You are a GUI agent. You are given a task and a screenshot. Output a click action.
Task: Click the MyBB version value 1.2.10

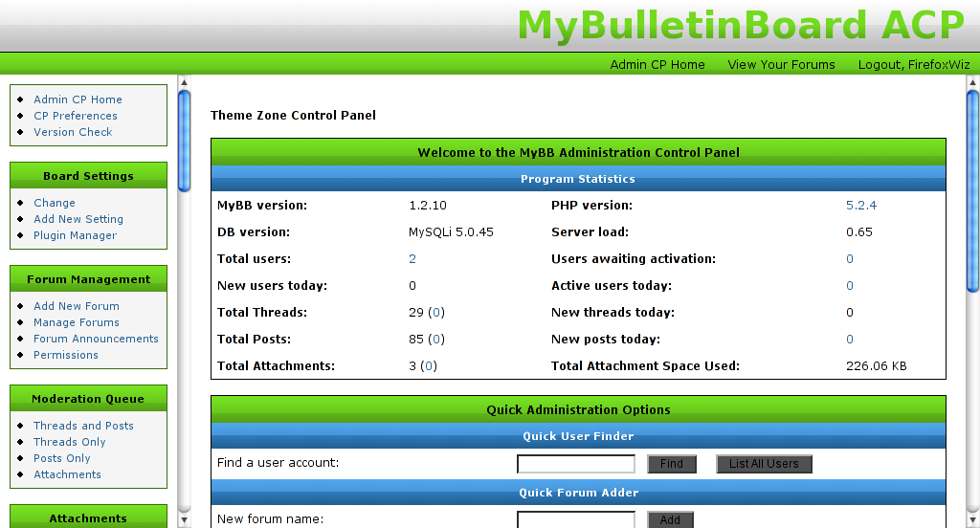click(x=428, y=205)
